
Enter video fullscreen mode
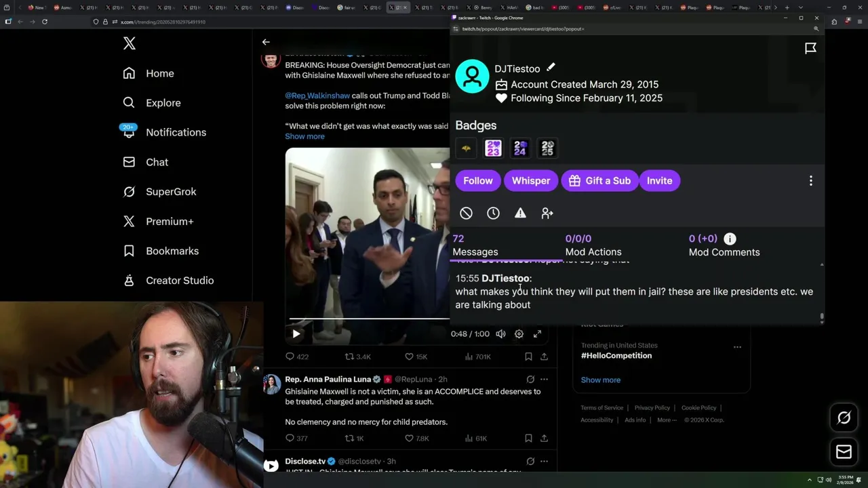[x=537, y=333]
